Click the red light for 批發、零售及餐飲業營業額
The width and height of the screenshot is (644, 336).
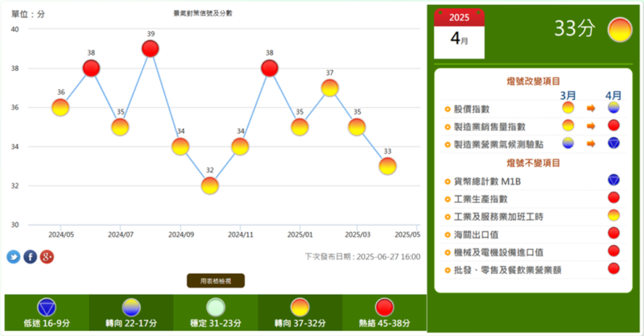(613, 269)
